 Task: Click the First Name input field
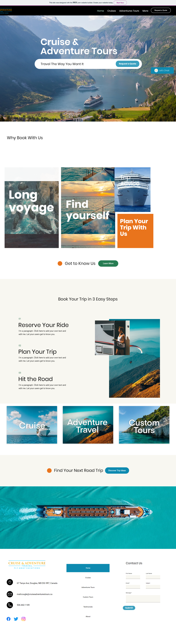point(133,577)
